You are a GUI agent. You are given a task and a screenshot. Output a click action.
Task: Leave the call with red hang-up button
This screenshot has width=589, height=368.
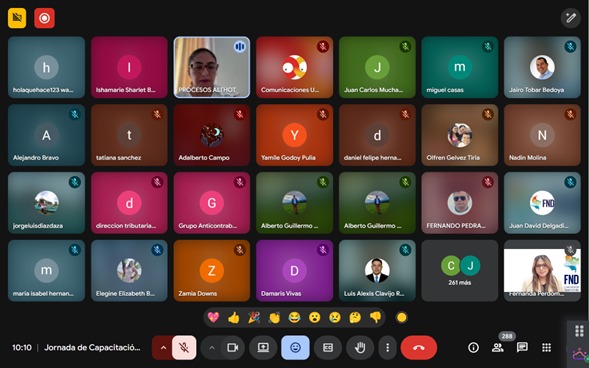pos(419,348)
